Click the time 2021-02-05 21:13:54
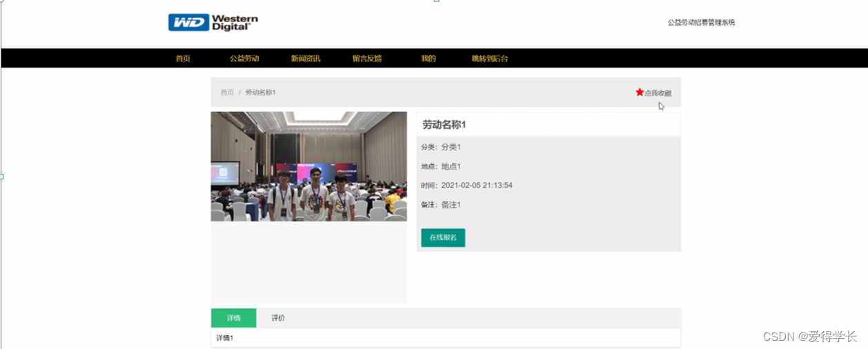This screenshot has height=349, width=868. pos(477,186)
